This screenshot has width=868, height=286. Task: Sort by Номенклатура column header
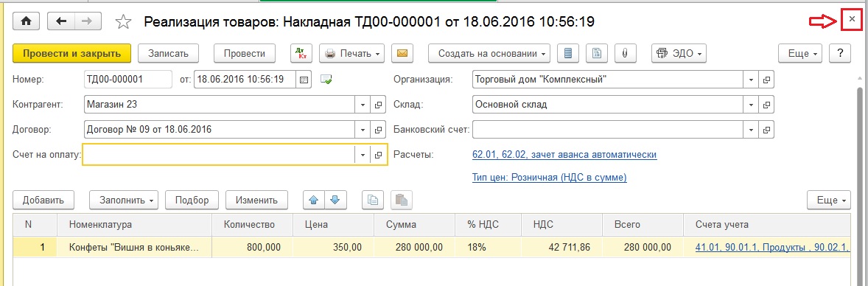[135, 225]
